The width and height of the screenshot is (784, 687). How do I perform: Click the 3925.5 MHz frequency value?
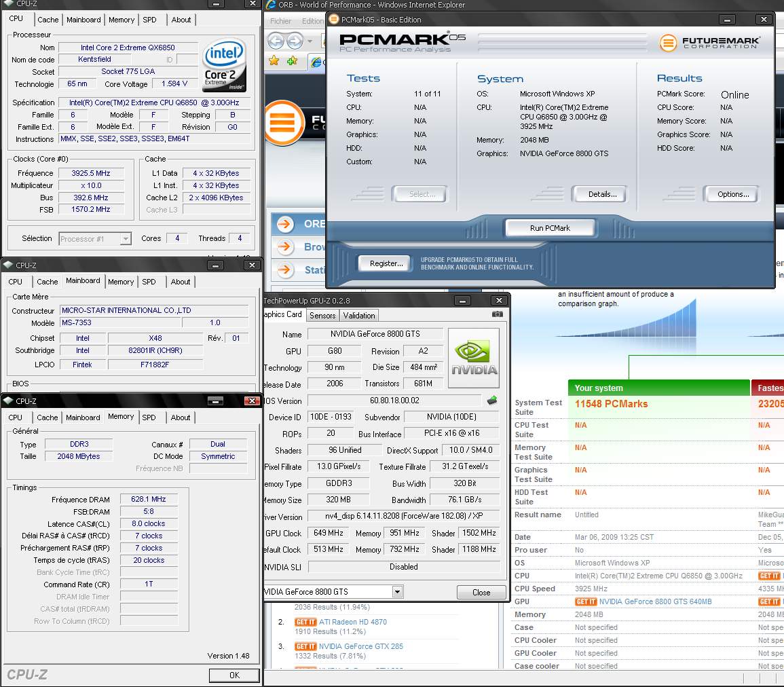[x=90, y=173]
